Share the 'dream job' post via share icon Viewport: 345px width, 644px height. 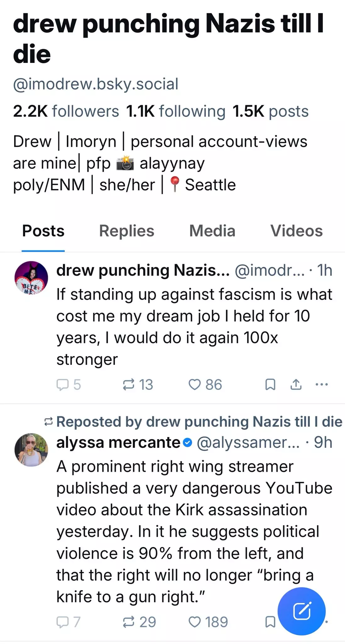(296, 384)
